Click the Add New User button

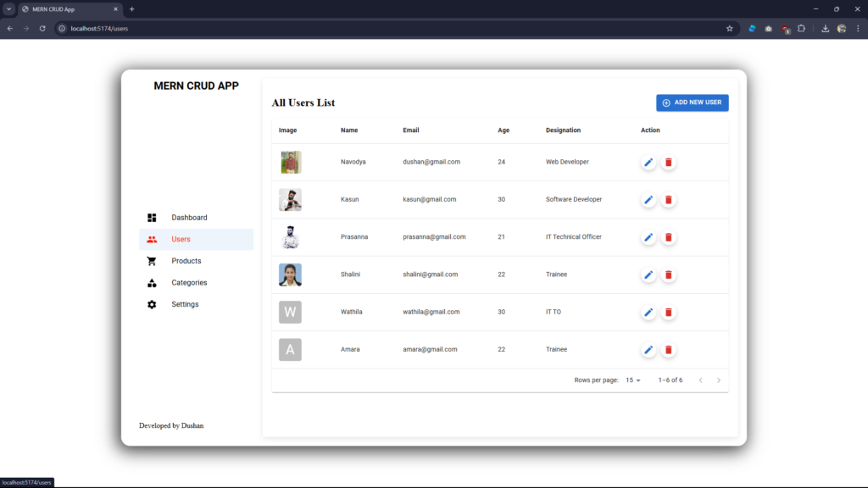tap(692, 103)
